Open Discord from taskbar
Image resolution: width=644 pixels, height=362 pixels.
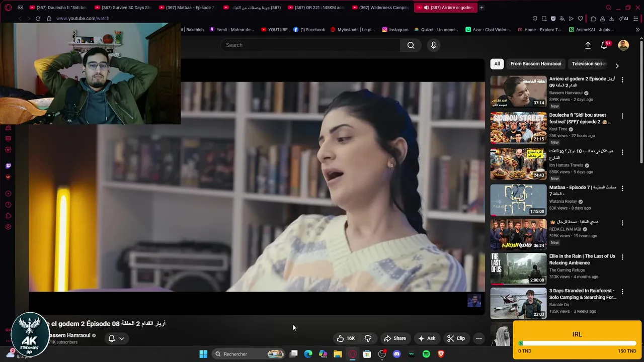coord(396,354)
